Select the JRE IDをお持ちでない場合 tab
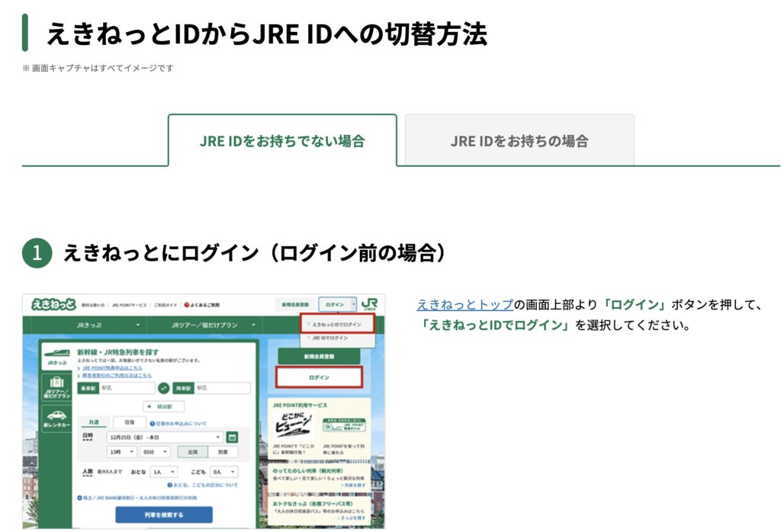781x532 pixels. click(282, 141)
